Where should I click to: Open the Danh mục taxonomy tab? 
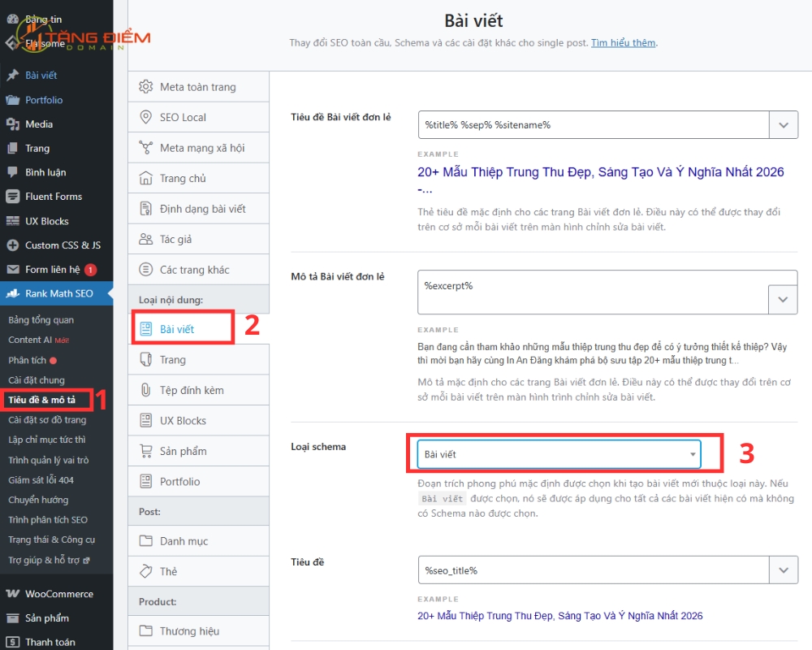point(199,541)
